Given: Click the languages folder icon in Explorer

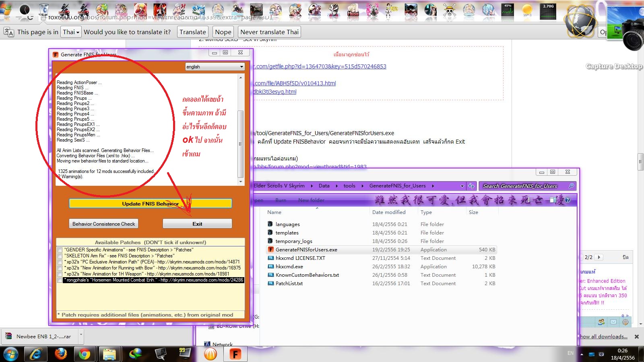Looking at the screenshot, I should click(270, 224).
